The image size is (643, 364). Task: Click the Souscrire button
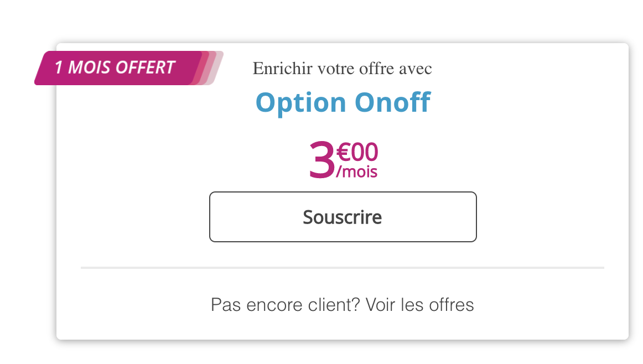(x=343, y=217)
